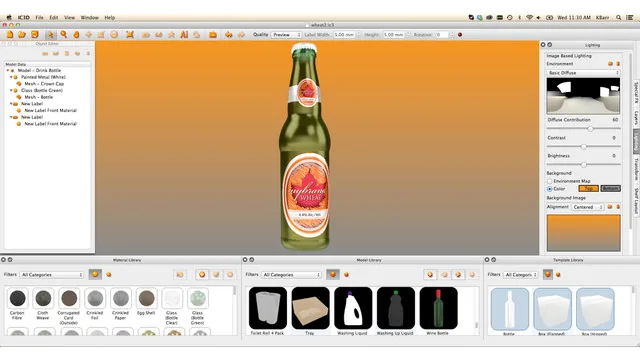Viewport: 640px width, 360px height.
Task: Open the Quality Preview dropdown
Action: (x=287, y=35)
